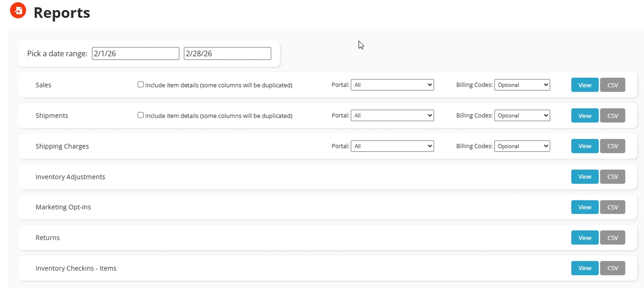View the Sales report
The image size is (644, 288).
click(585, 85)
